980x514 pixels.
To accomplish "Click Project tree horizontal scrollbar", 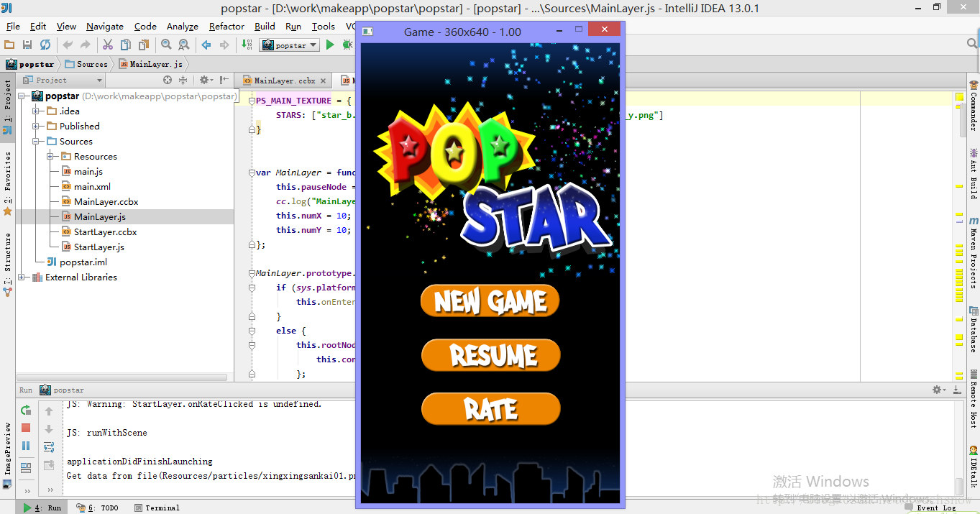I will point(122,377).
